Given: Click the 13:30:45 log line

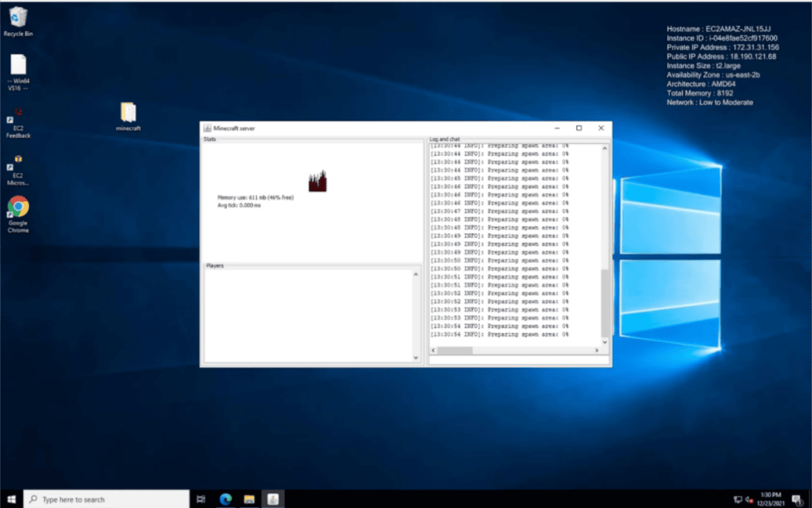Looking at the screenshot, I should pos(499,178).
